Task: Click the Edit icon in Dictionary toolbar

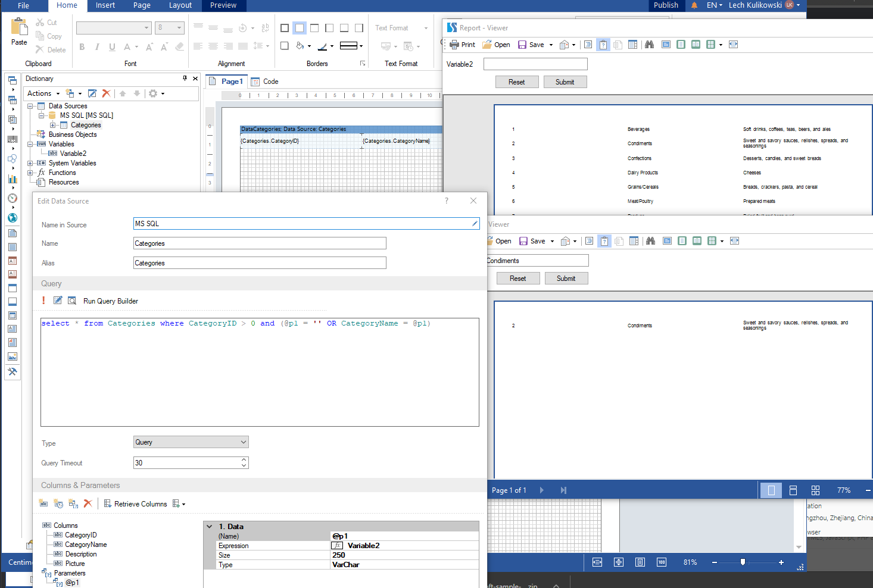Action: [x=92, y=93]
